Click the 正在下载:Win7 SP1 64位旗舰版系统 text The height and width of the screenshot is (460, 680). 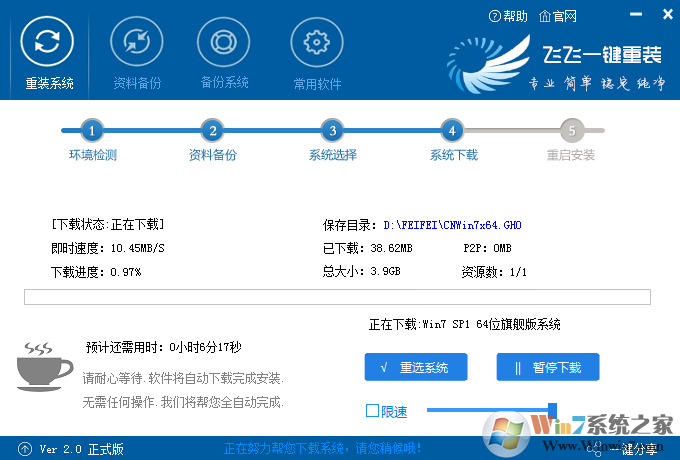pos(464,324)
